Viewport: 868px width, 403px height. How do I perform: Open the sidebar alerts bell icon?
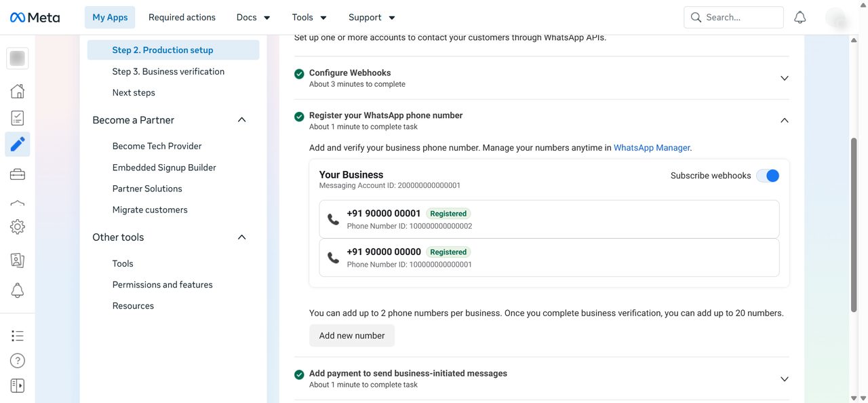tap(18, 291)
